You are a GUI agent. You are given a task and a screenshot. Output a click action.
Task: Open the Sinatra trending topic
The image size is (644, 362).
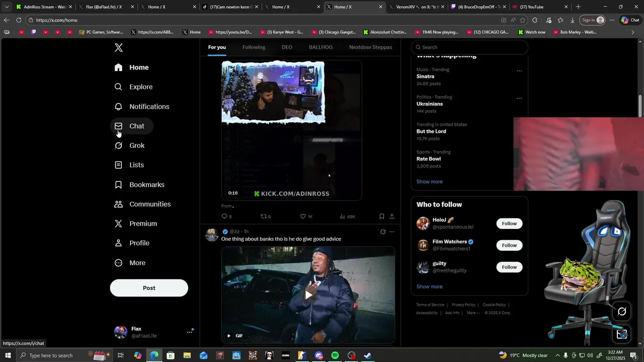(x=425, y=76)
